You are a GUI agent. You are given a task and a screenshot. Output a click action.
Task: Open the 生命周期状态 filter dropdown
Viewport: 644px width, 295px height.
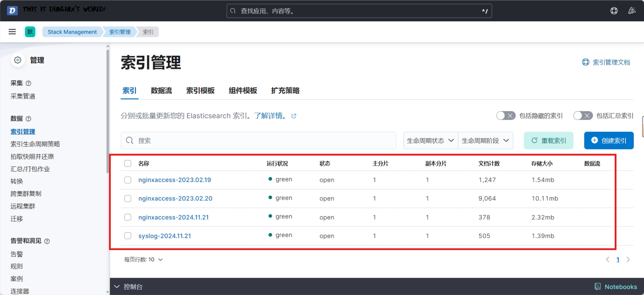[x=430, y=140]
